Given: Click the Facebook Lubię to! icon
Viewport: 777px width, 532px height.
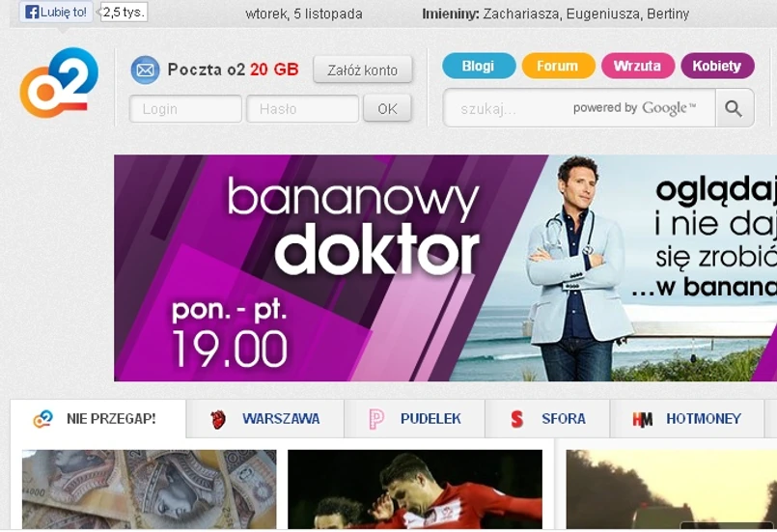Looking at the screenshot, I should pyautogui.click(x=32, y=13).
